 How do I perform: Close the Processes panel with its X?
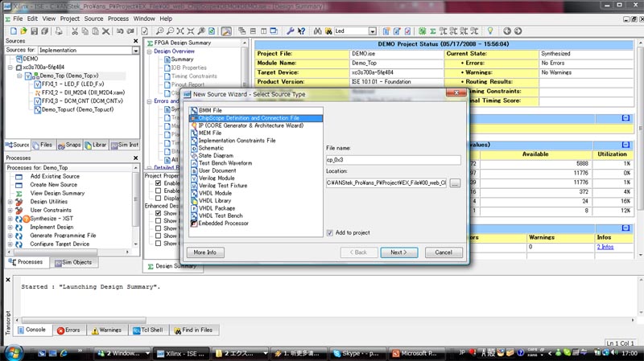pos(136,158)
